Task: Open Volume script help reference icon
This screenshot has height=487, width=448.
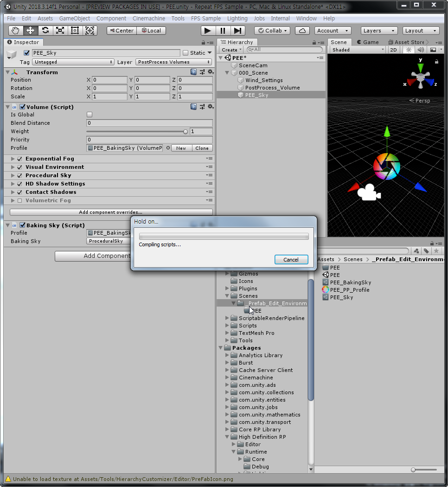Action: pos(193,107)
